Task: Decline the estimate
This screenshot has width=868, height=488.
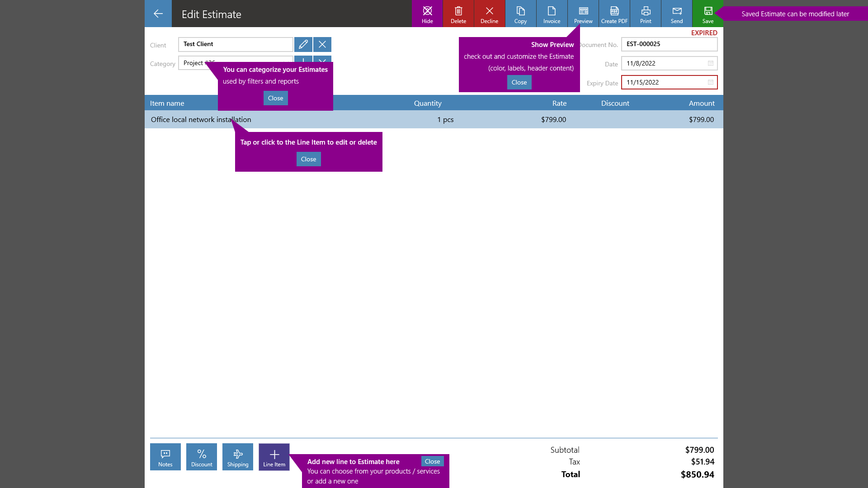Action: pyautogui.click(x=490, y=14)
